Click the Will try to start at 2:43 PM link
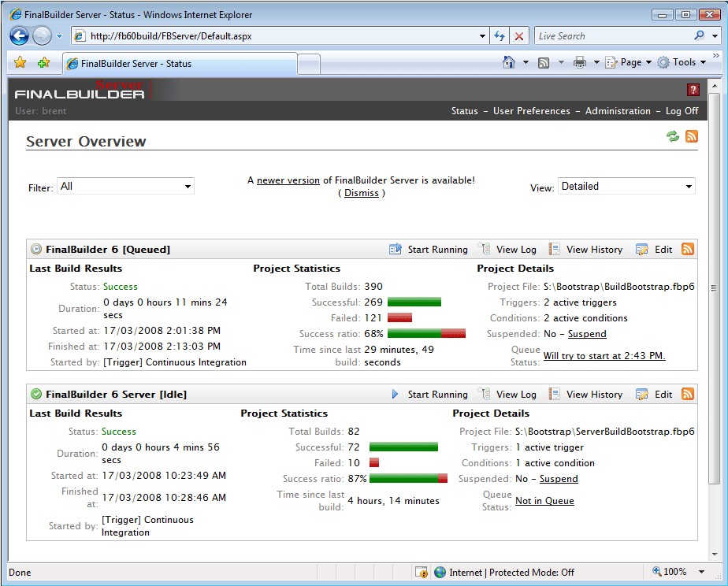 pos(604,356)
